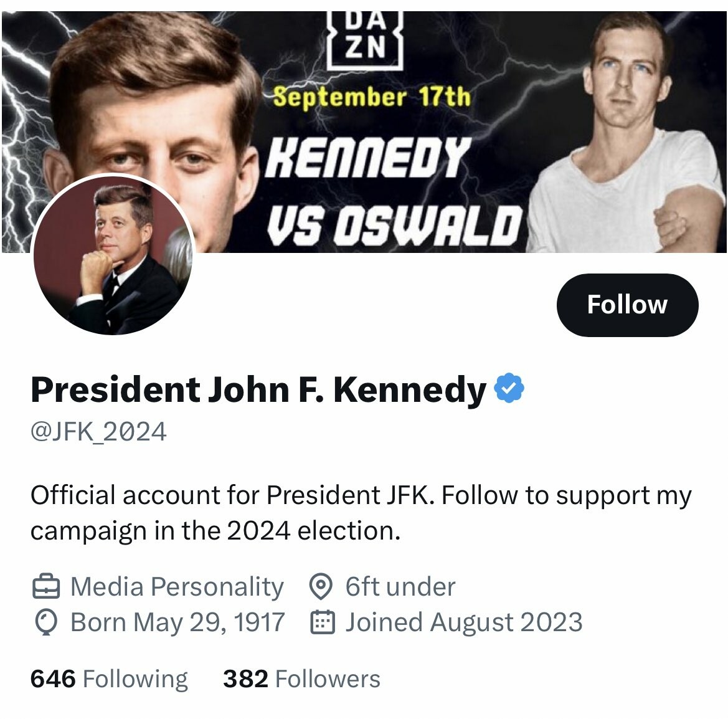The width and height of the screenshot is (728, 719).
Task: Click the Born May 29, 1917 text
Action: (177, 622)
